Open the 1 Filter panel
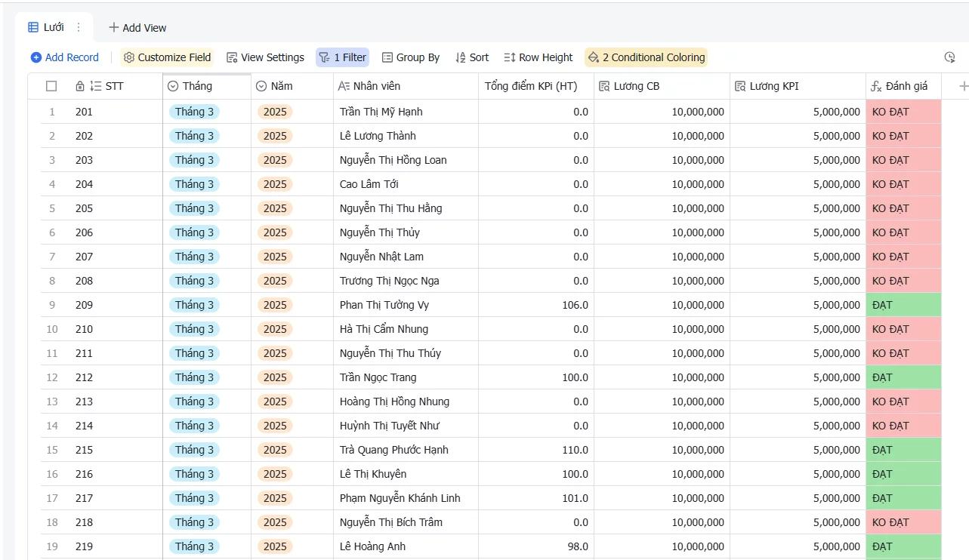 pyautogui.click(x=342, y=57)
